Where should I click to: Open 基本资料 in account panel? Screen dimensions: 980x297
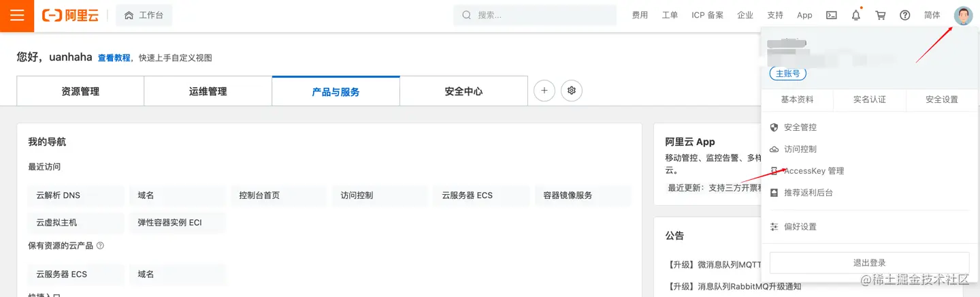tap(797, 99)
